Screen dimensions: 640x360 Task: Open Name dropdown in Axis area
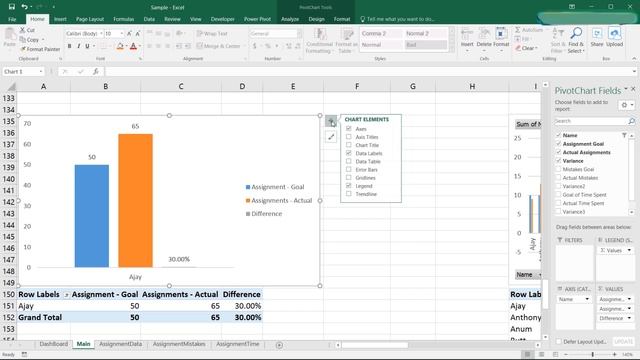pyautogui.click(x=587, y=299)
